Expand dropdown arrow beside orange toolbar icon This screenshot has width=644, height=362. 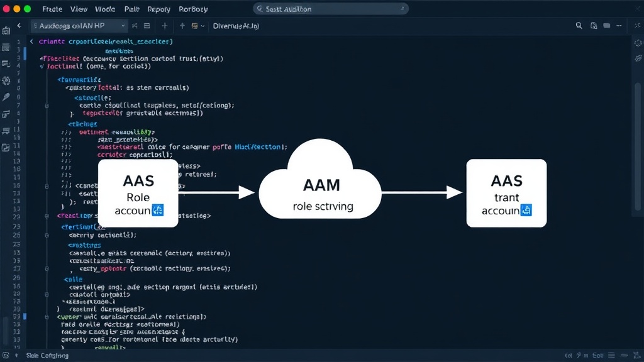click(203, 26)
